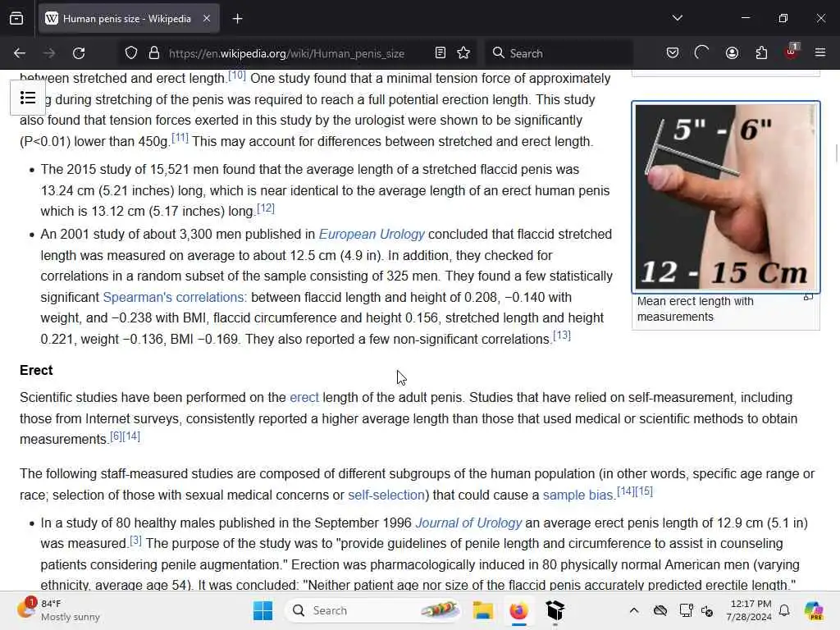Open citation reference [12]
Image resolution: width=840 pixels, height=630 pixels.
click(x=266, y=208)
